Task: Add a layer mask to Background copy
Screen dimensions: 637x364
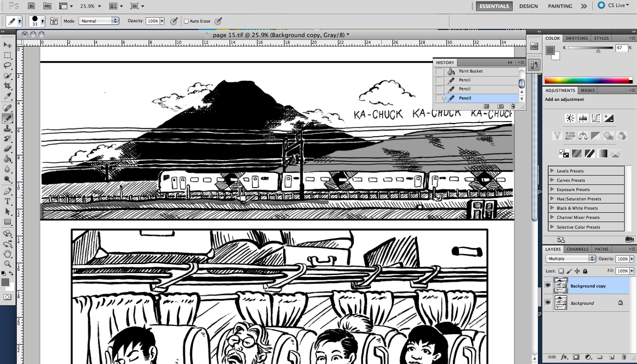Action: coord(576,356)
